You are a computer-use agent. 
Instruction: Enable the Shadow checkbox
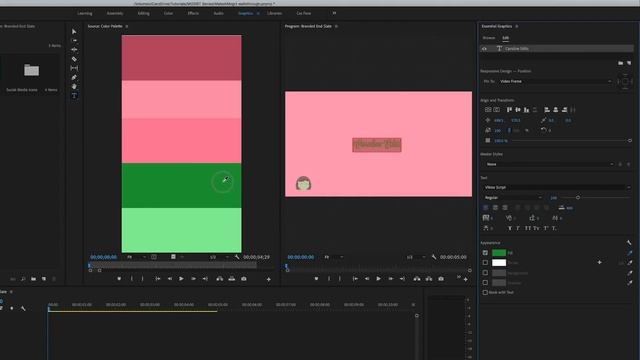pyautogui.click(x=485, y=282)
